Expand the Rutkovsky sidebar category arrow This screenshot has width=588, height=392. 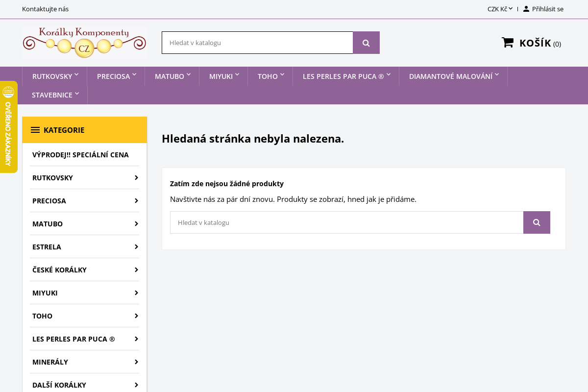(136, 177)
